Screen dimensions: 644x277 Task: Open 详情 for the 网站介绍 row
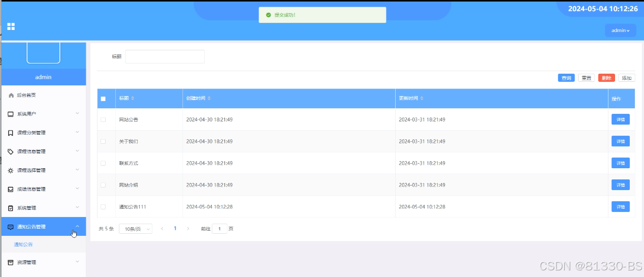coord(621,185)
